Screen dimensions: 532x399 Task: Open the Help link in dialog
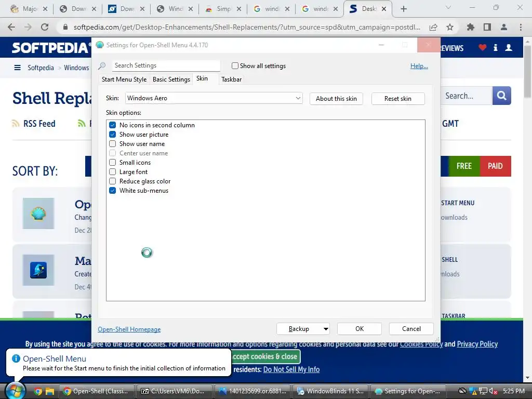coord(419,66)
